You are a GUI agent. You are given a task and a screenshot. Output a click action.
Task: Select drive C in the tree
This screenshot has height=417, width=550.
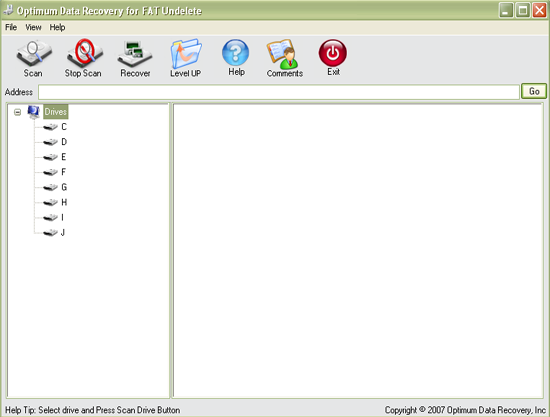click(64, 127)
